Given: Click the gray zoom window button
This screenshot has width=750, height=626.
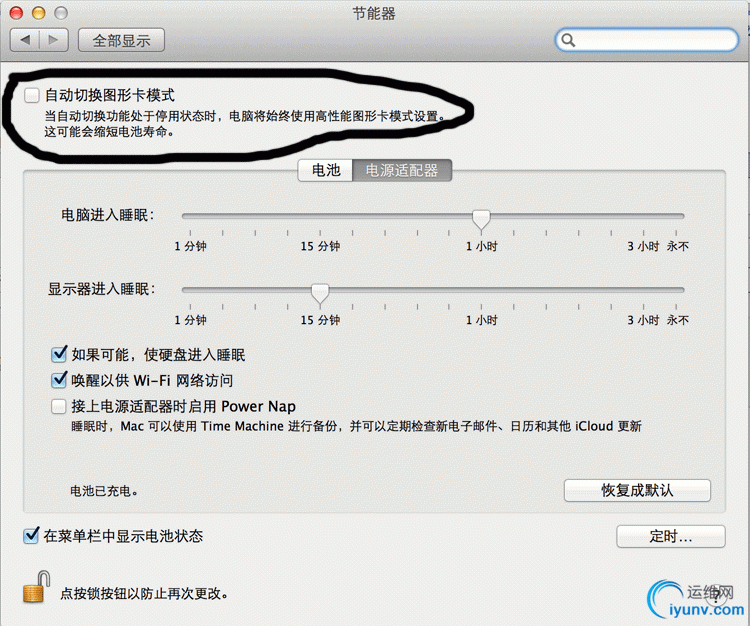Looking at the screenshot, I should pyautogui.click(x=61, y=13).
